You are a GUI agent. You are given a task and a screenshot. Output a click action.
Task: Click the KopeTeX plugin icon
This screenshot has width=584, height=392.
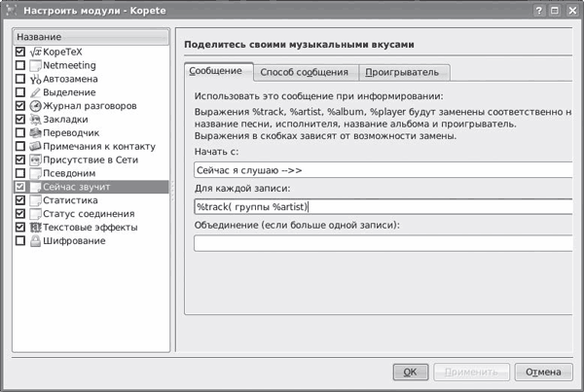coord(36,52)
